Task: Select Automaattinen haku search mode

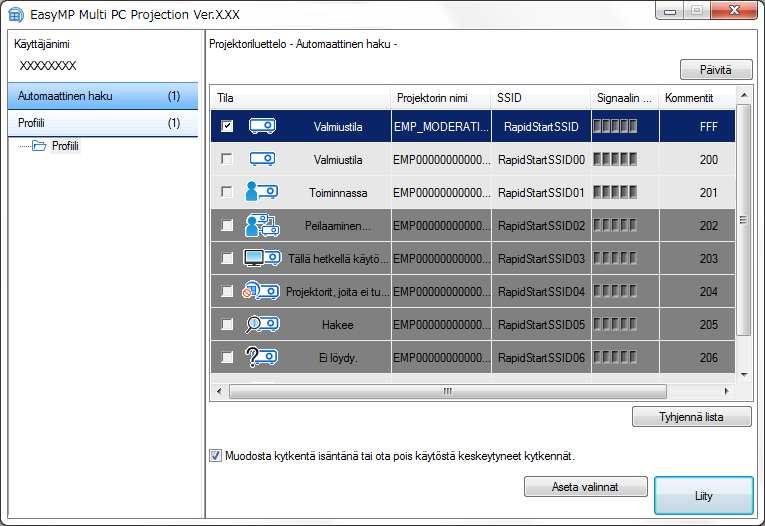Action: (x=103, y=96)
